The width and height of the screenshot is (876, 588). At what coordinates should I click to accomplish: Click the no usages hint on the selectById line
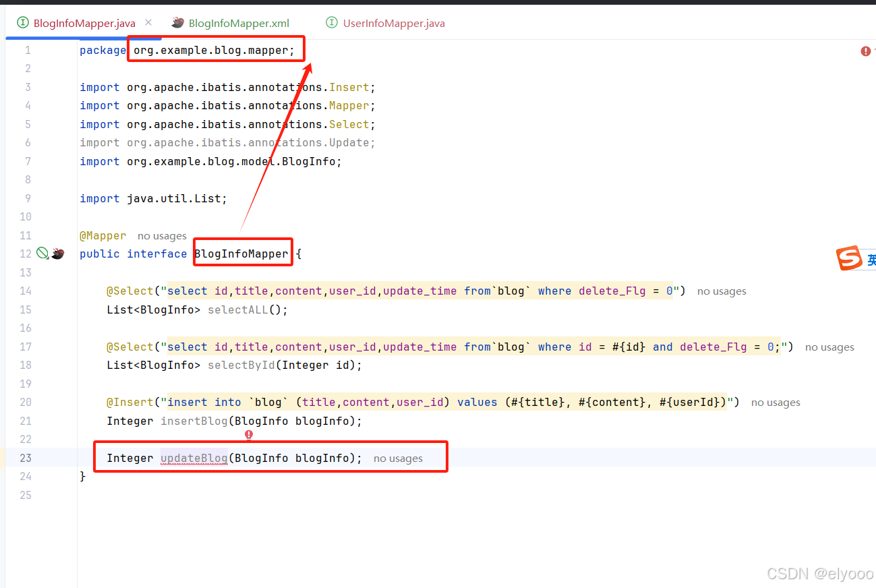click(x=829, y=347)
